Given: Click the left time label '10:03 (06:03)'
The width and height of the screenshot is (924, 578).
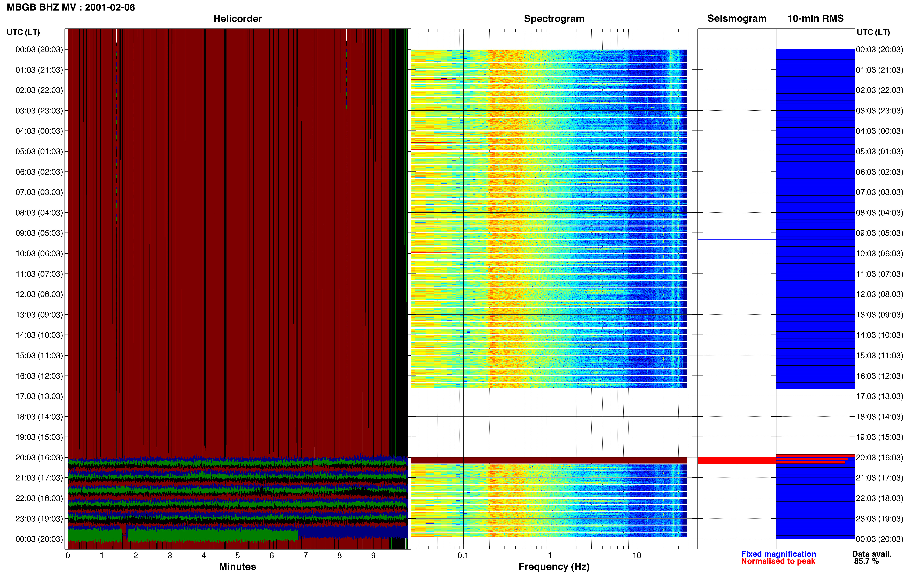Looking at the screenshot, I should (x=39, y=253).
